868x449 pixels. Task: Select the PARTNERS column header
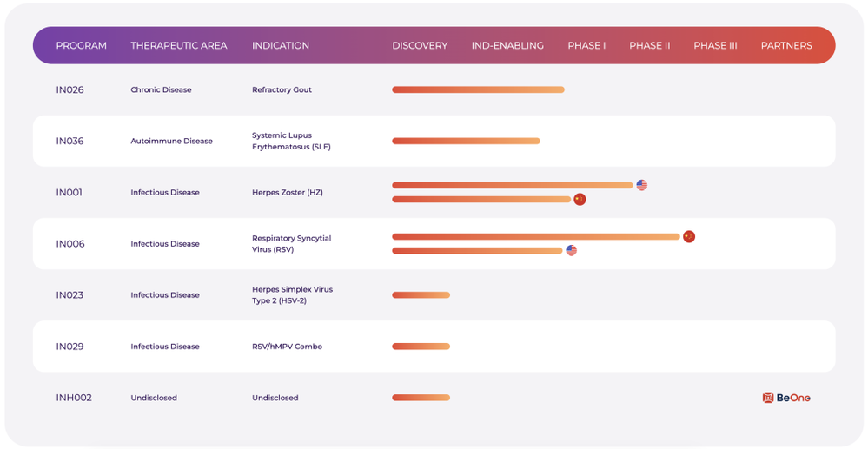click(x=786, y=45)
